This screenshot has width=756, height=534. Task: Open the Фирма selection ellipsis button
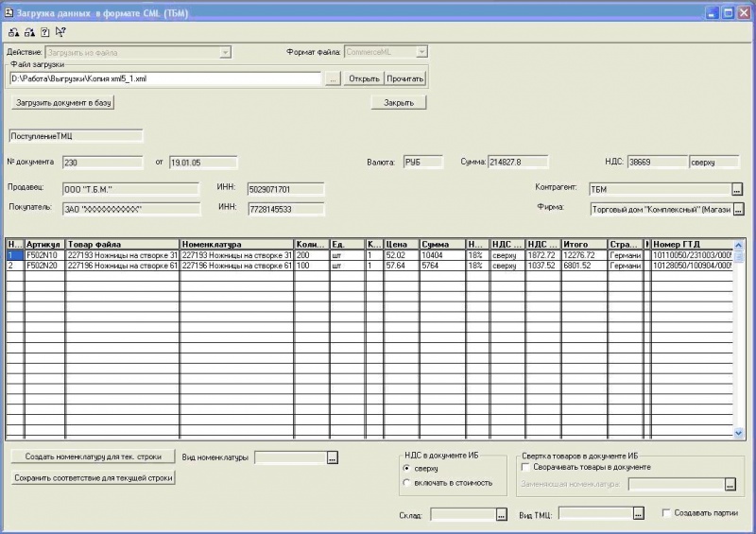pos(738,209)
